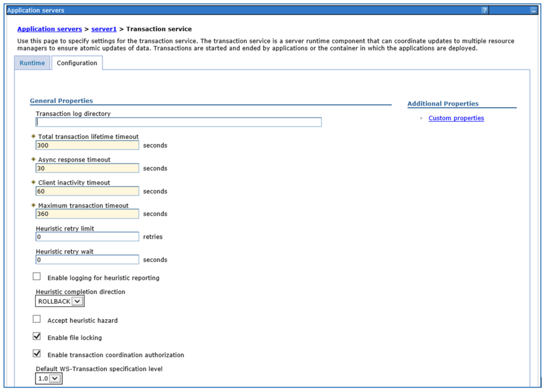This screenshot has width=545, height=392.
Task: Go to server1 breadcrumb link
Action: coord(104,29)
